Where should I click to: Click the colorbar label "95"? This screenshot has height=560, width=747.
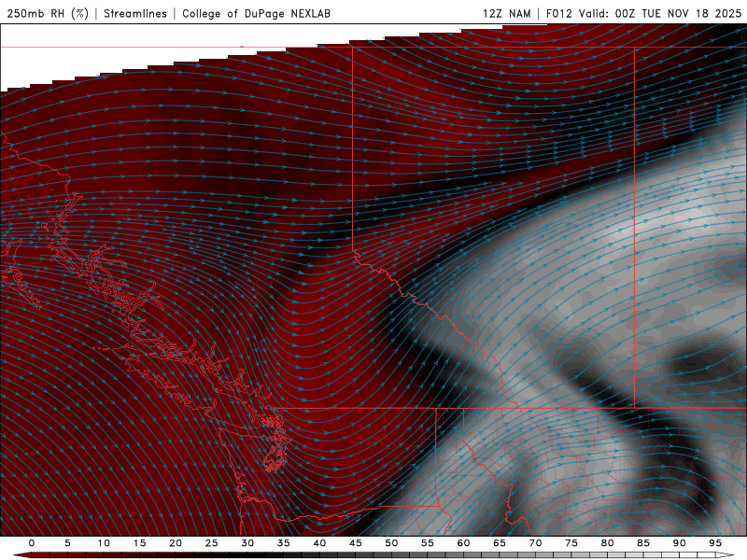pos(715,543)
